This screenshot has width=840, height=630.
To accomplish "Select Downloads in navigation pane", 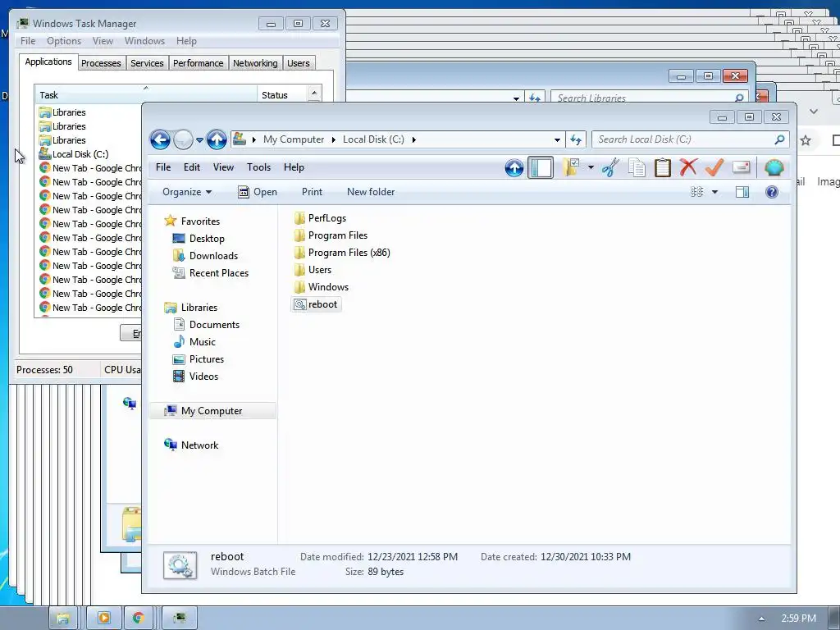I will pyautogui.click(x=205, y=256).
